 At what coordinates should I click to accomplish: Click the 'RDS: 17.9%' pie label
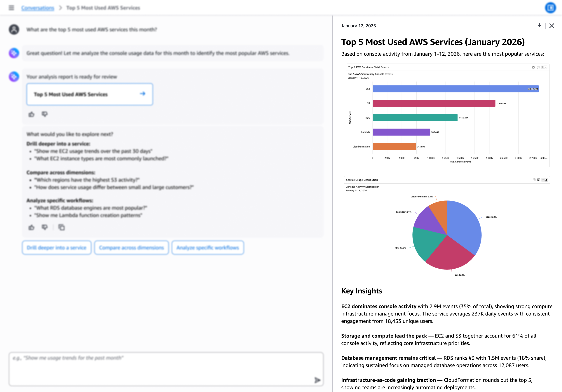(400, 248)
